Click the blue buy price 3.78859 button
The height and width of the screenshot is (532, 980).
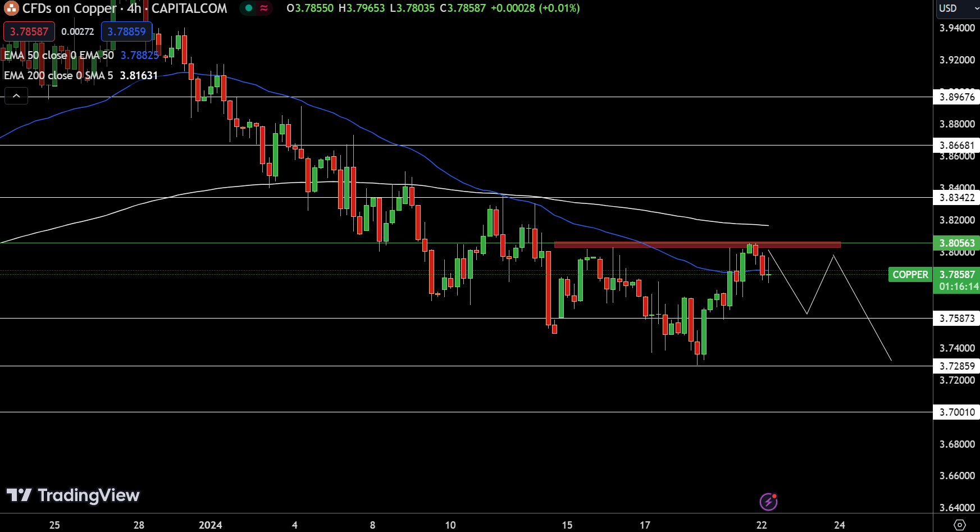(x=126, y=31)
